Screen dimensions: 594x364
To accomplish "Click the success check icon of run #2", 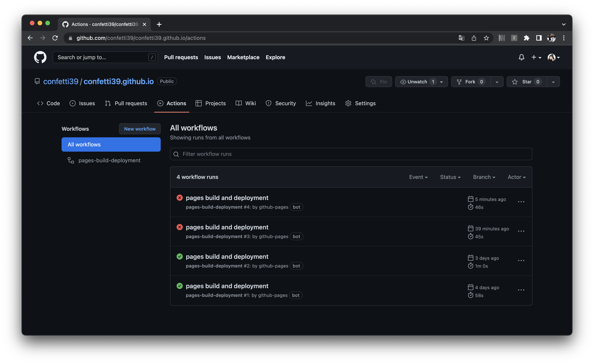I will [x=180, y=256].
